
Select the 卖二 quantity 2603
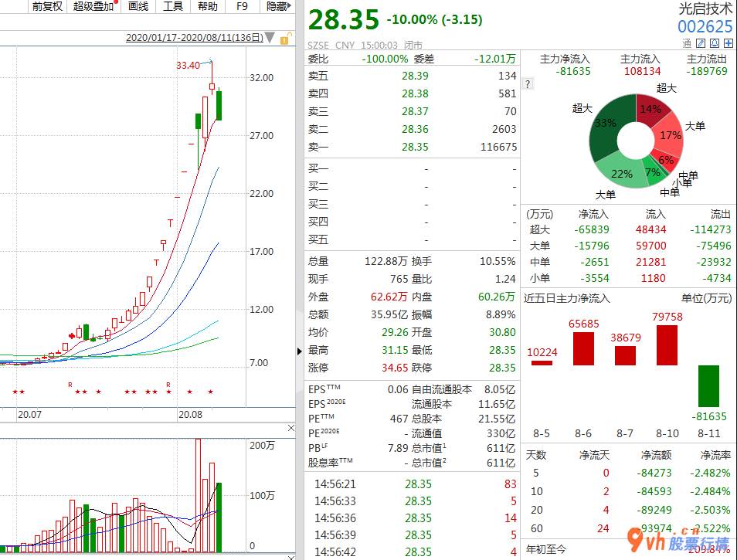pos(504,129)
